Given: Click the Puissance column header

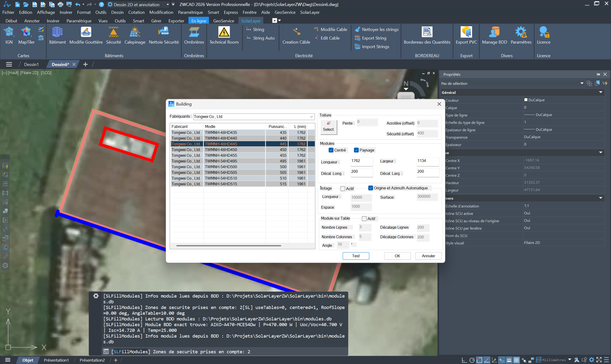Looking at the screenshot, I should [x=277, y=126].
